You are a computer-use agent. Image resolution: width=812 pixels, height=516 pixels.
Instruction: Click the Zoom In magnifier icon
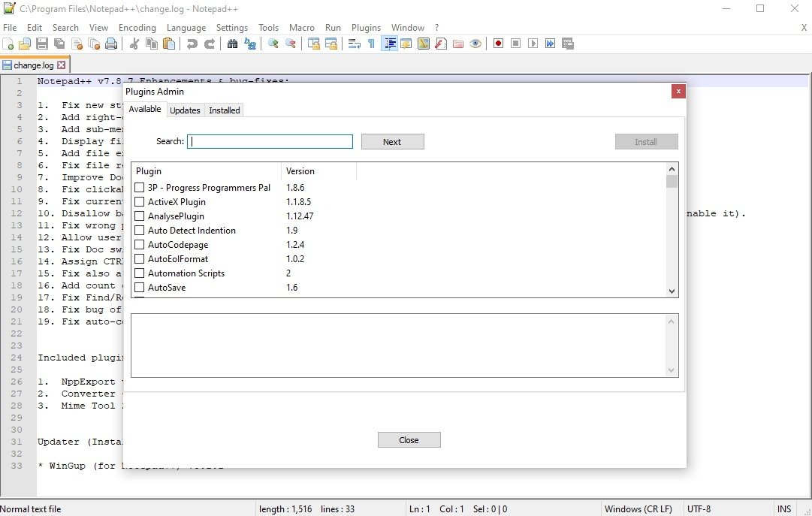[273, 44]
